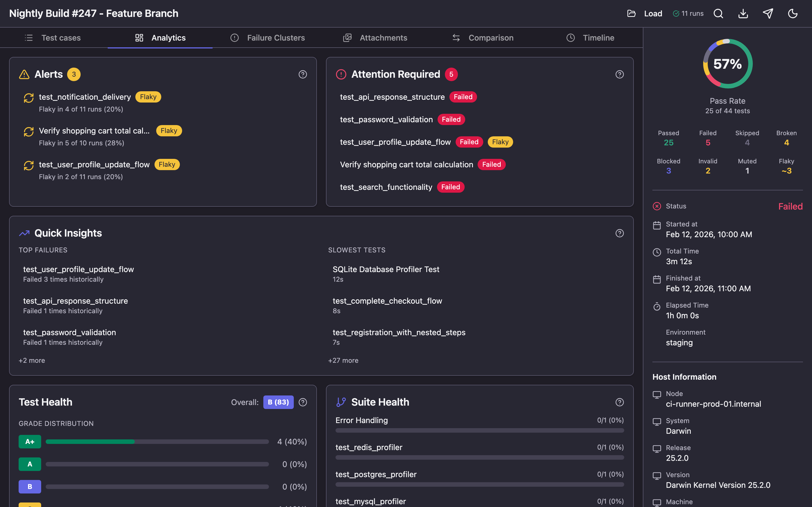Switch to the Failure Clusters tab
Viewport: 812px width, 507px height.
(x=275, y=37)
